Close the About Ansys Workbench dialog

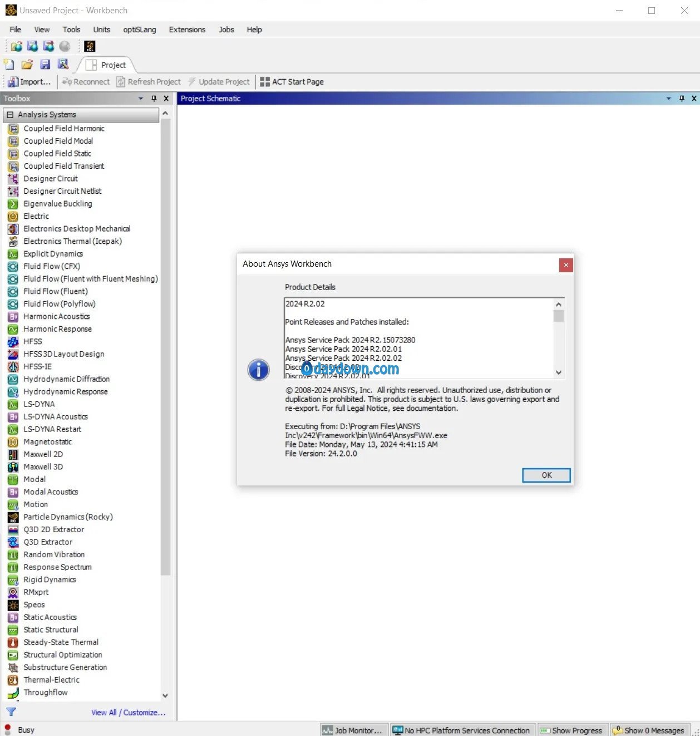[x=566, y=265]
